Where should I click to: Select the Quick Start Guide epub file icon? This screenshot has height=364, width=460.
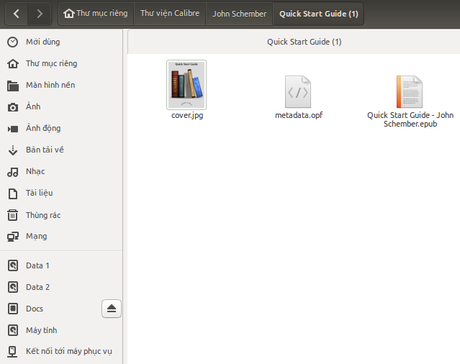[x=410, y=92]
